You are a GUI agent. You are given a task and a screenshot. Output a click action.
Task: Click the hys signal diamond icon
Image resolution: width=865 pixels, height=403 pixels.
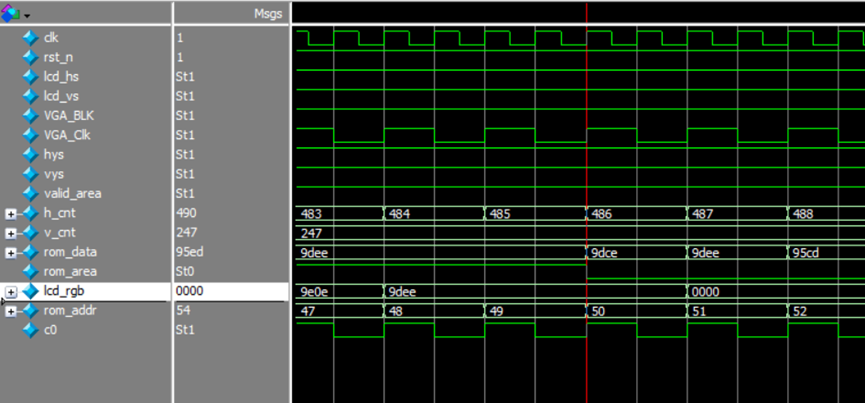pyautogui.click(x=30, y=155)
